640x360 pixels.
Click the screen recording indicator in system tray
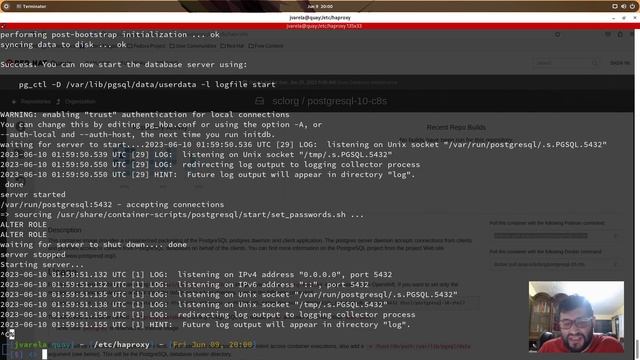point(615,6)
